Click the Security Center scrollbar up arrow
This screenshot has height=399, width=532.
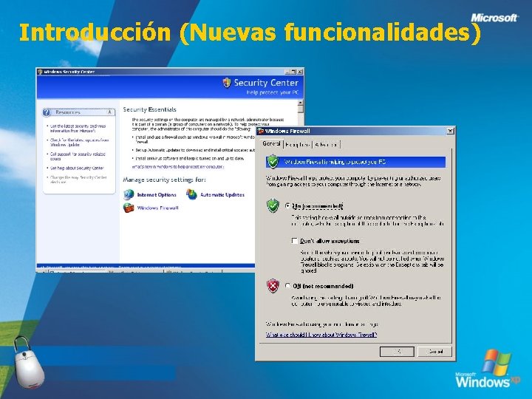[x=301, y=103]
